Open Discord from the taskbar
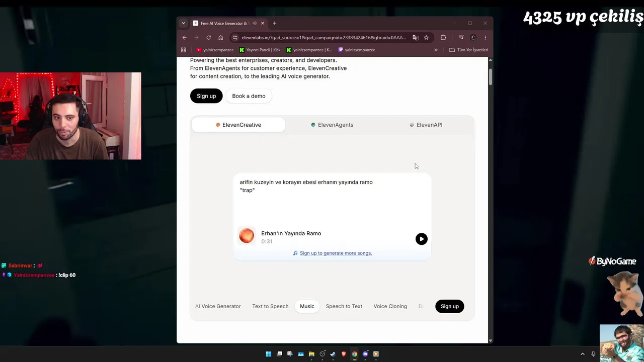The image size is (644, 362). coord(365,354)
